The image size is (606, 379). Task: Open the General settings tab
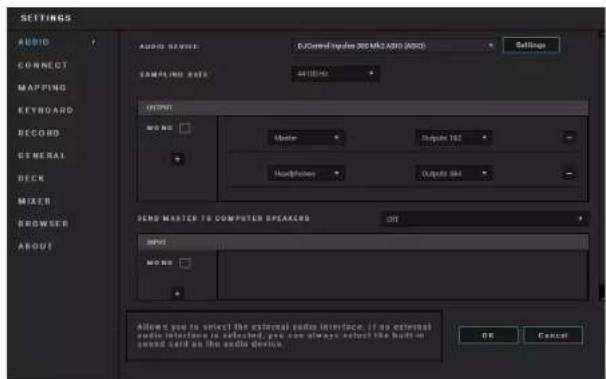coord(42,156)
